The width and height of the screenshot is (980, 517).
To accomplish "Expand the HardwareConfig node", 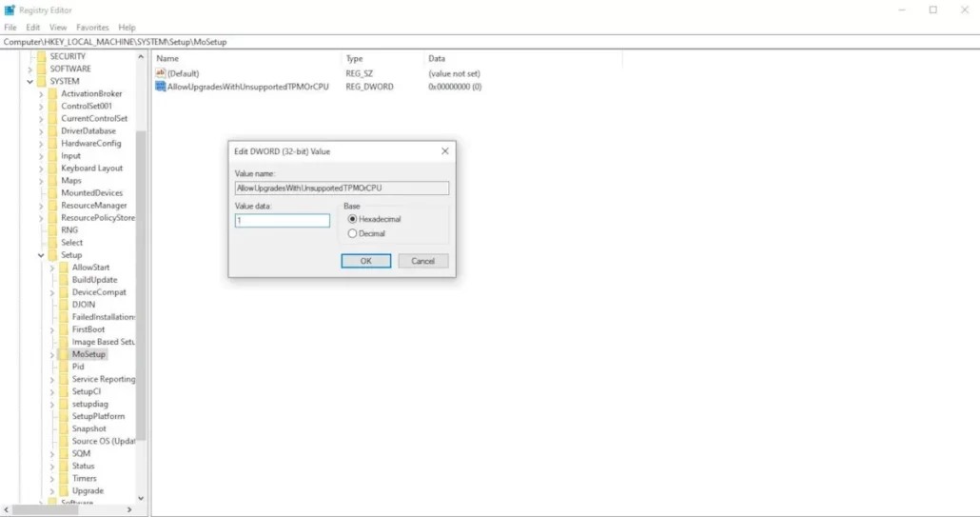I will pos(41,143).
